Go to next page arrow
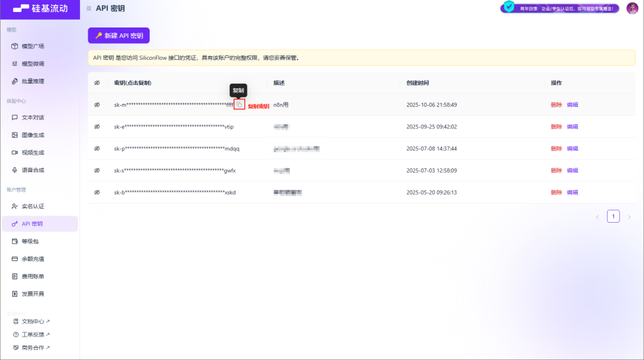This screenshot has width=644, height=360. coord(629,217)
